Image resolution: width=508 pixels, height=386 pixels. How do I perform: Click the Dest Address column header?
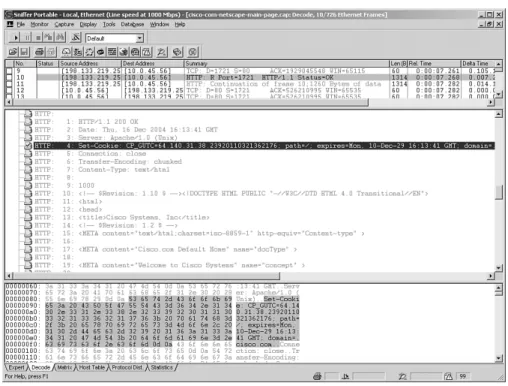(152, 63)
